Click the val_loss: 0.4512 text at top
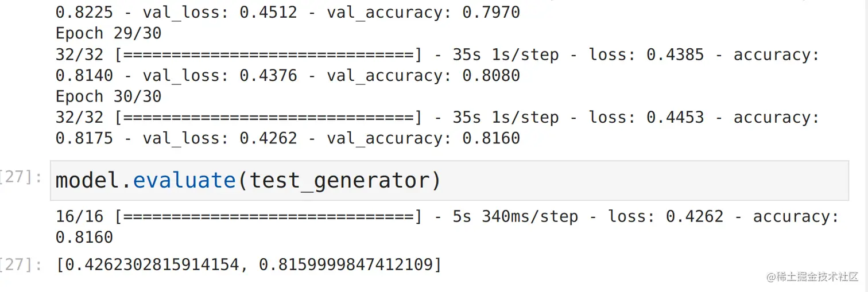This screenshot has height=292, width=868. pyautogui.click(x=220, y=13)
